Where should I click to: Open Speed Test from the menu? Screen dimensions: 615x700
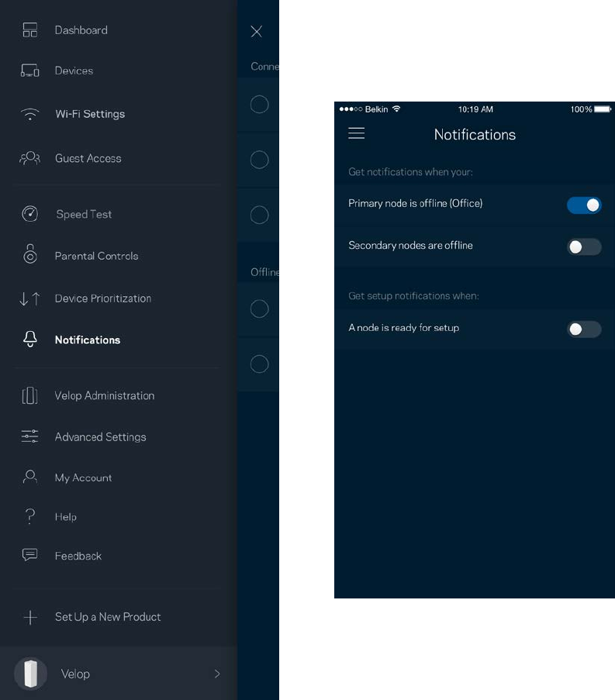click(x=84, y=214)
